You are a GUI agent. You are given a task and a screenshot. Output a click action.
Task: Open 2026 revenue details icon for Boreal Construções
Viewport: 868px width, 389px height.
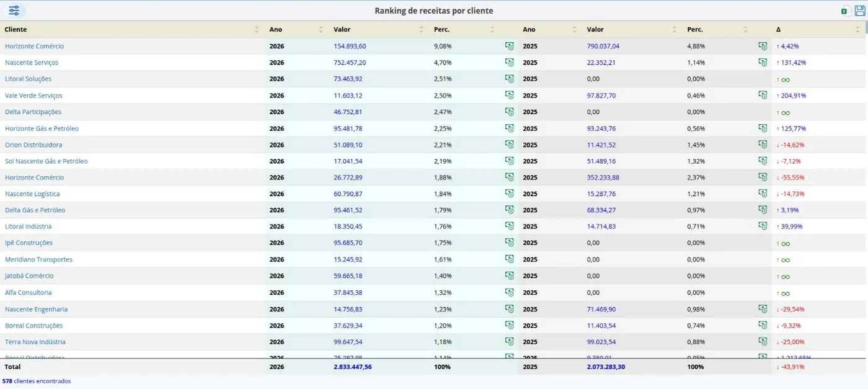click(x=509, y=325)
